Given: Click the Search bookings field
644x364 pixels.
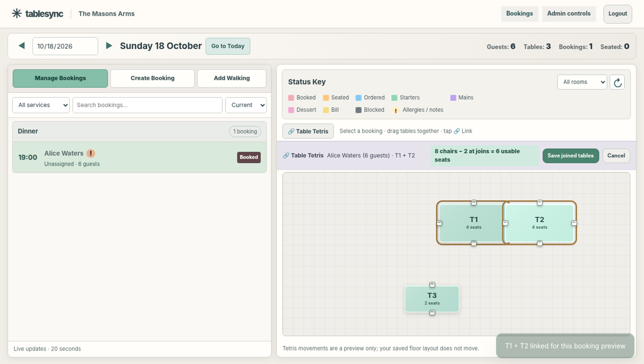Looking at the screenshot, I should [148, 105].
